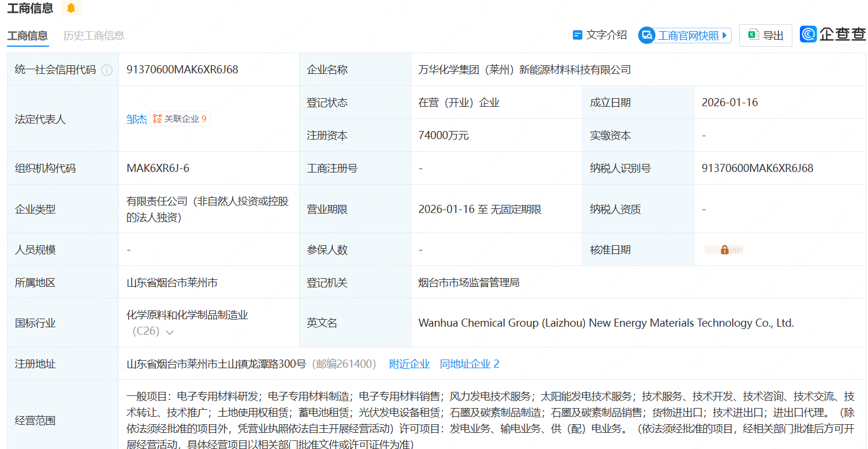868x449 pixels.
Task: Click the VIP lock icon for 核准日期
Action: point(724,250)
